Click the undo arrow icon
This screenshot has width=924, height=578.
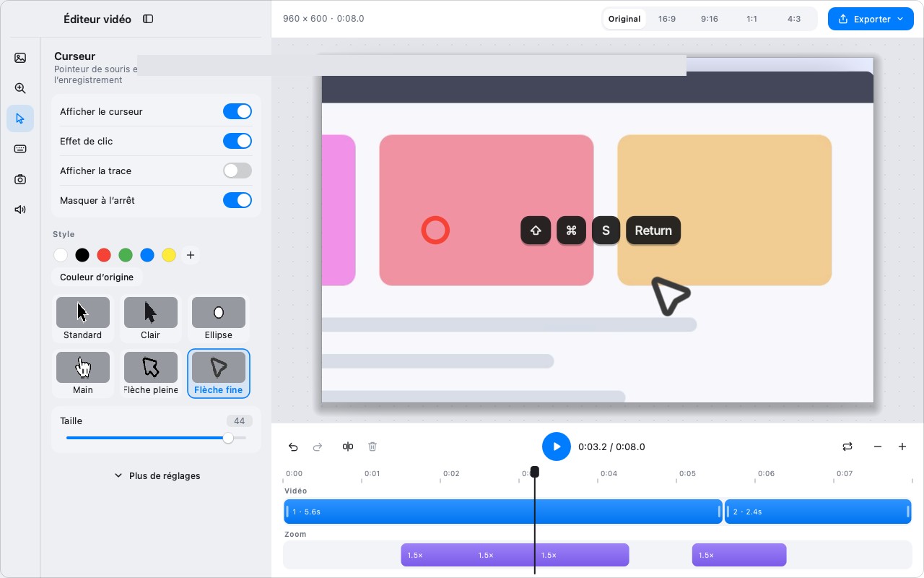(293, 447)
